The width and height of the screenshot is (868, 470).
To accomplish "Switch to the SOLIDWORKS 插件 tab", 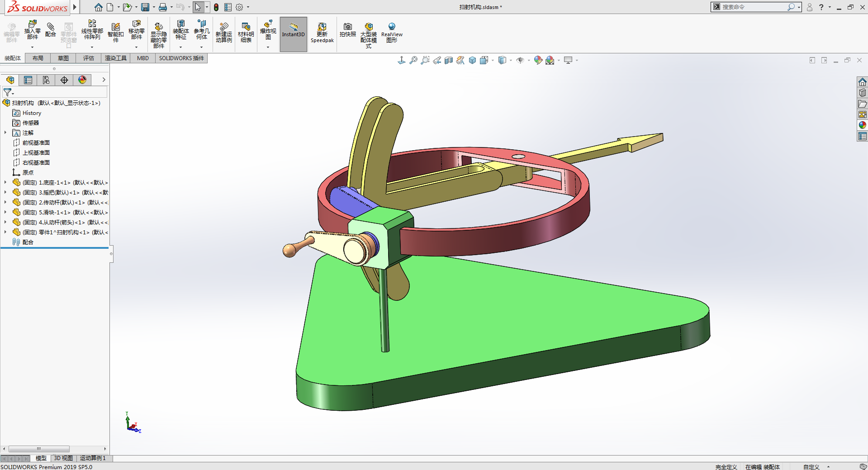I will coord(181,58).
